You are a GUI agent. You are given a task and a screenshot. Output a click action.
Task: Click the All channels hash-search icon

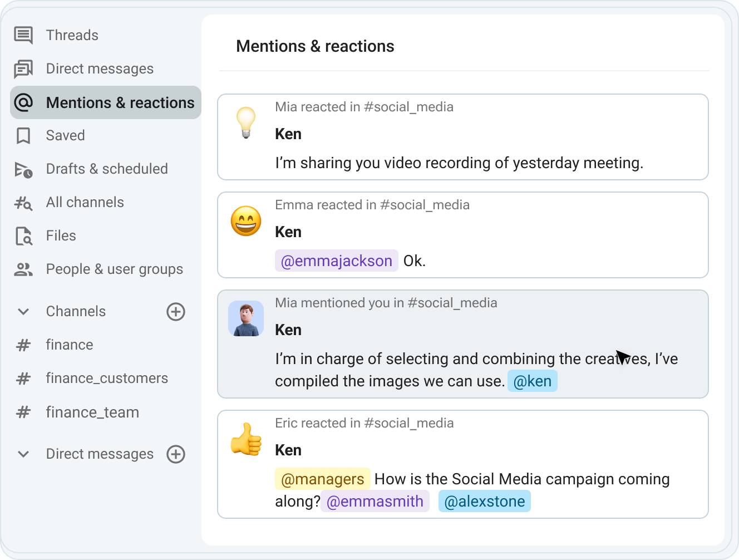click(x=23, y=203)
